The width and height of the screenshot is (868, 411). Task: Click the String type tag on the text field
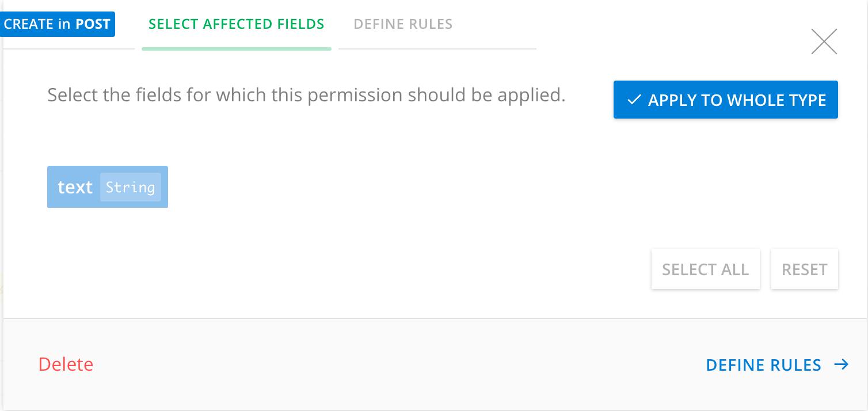click(130, 187)
